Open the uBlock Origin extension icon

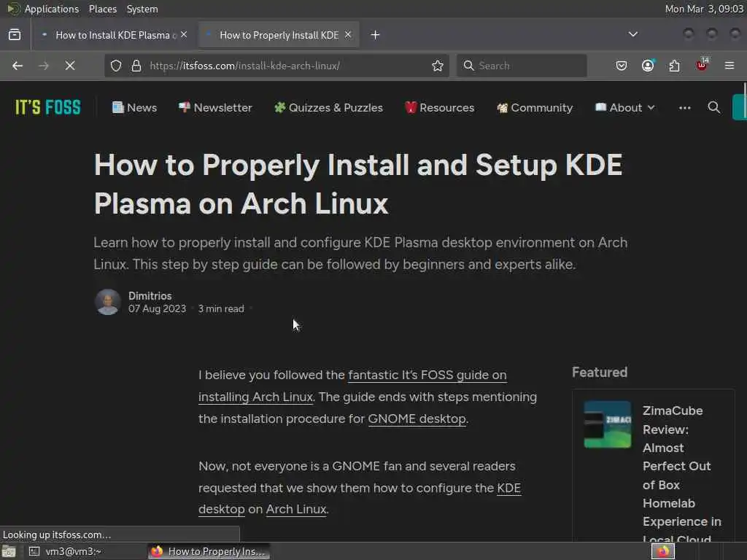pyautogui.click(x=702, y=65)
